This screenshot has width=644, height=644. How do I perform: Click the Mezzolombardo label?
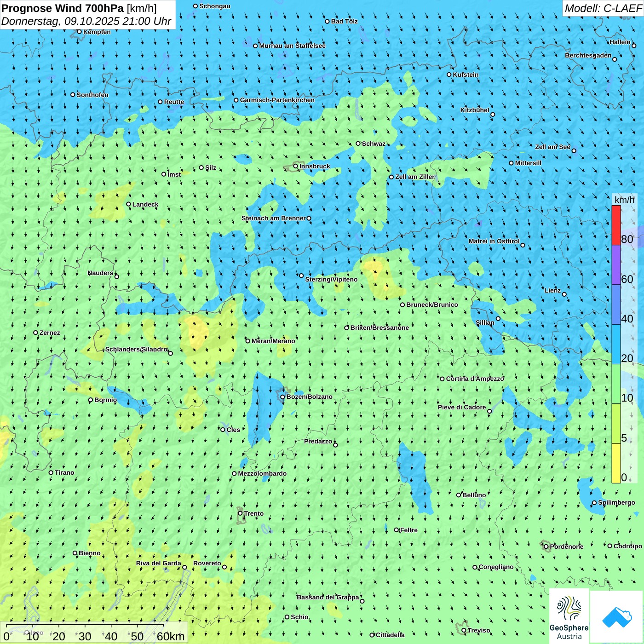coord(262,473)
